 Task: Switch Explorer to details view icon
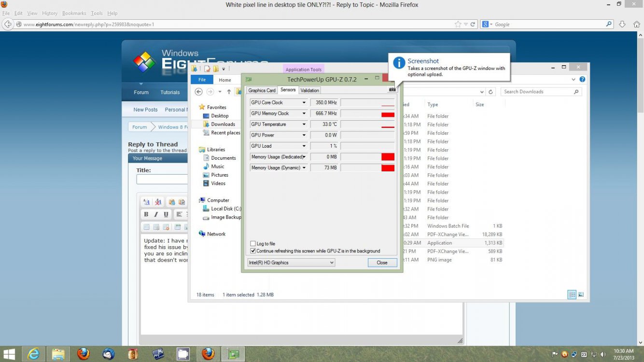pyautogui.click(x=572, y=294)
